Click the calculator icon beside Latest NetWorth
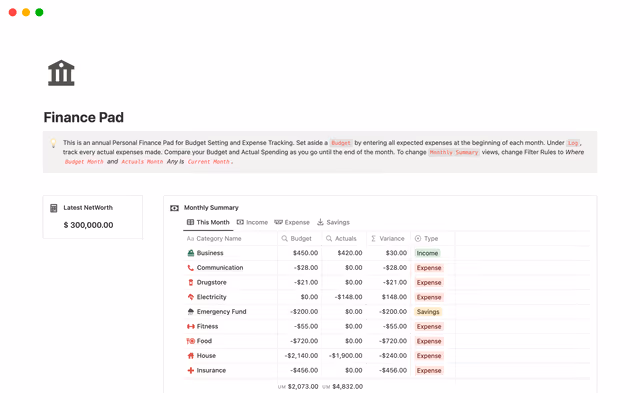 (54, 208)
